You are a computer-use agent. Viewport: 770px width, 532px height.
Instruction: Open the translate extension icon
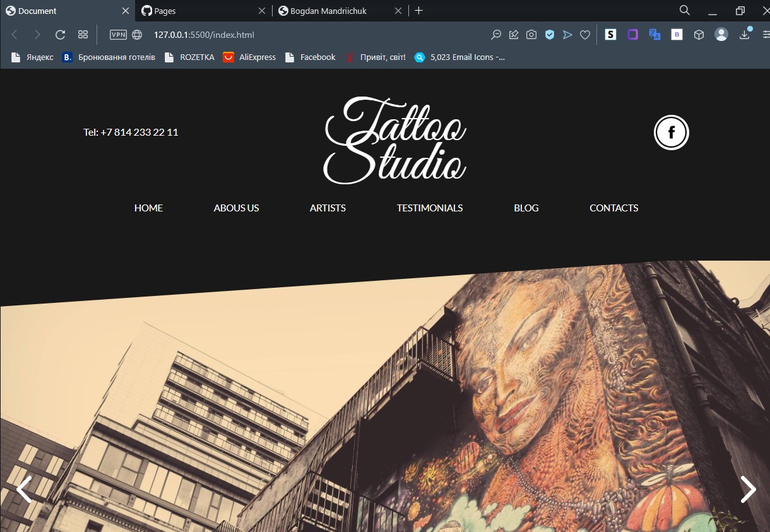pyautogui.click(x=654, y=35)
